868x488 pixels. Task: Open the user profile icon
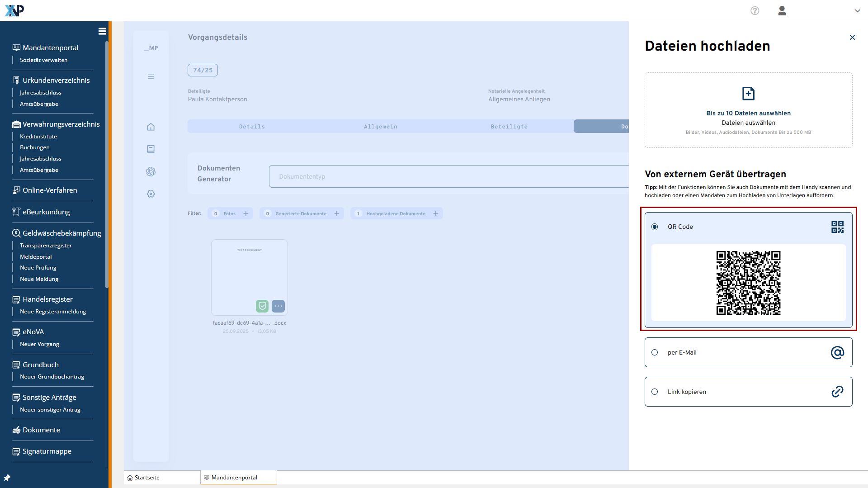click(782, 11)
